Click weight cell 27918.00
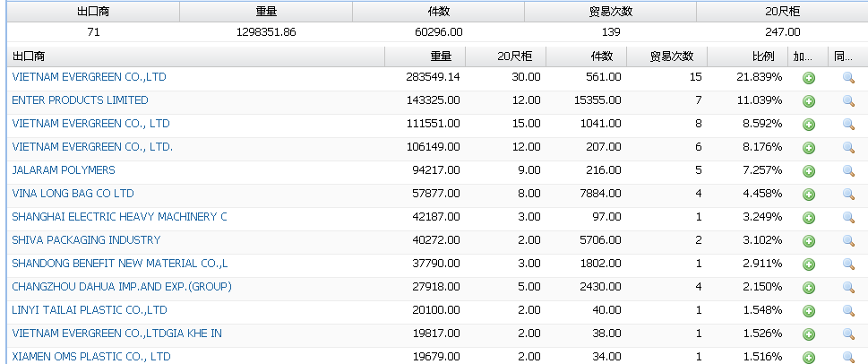 coord(436,286)
